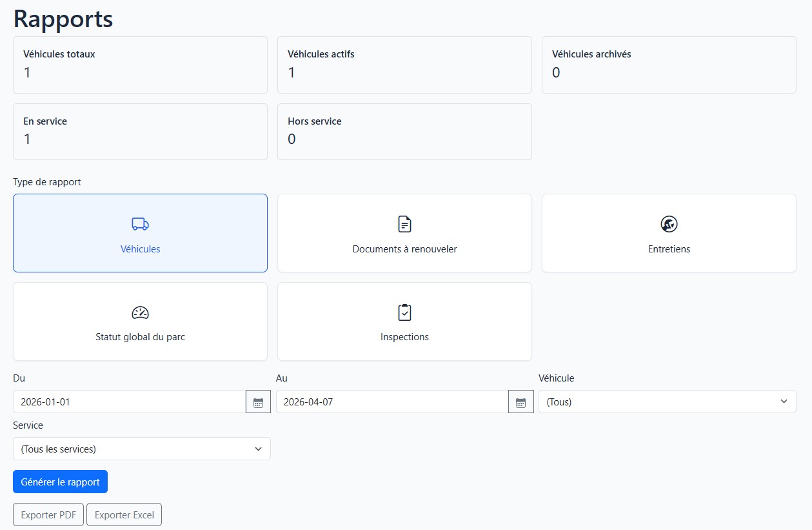Image resolution: width=812 pixels, height=530 pixels.
Task: Click the Exporter Excel button
Action: coord(124,515)
